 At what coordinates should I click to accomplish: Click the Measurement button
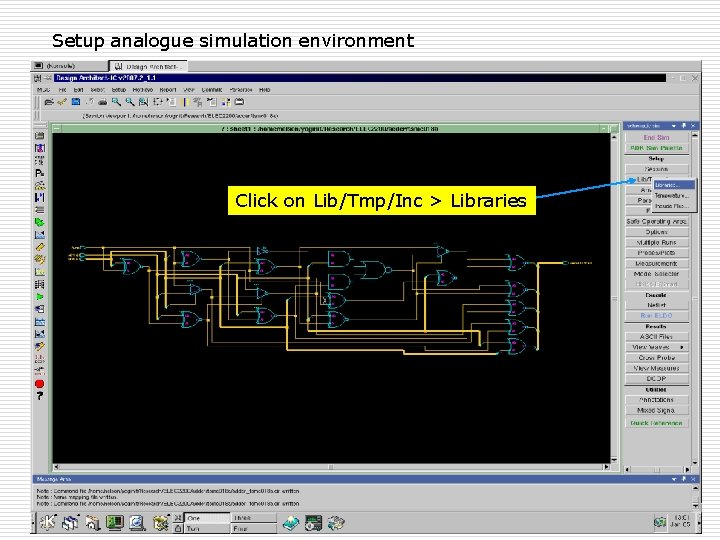click(656, 264)
